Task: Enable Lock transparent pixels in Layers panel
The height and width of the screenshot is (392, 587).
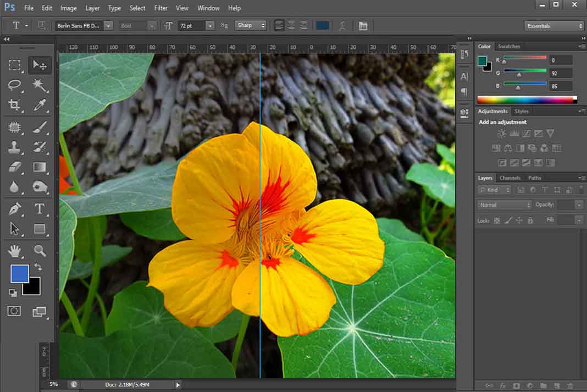Action: pyautogui.click(x=496, y=220)
